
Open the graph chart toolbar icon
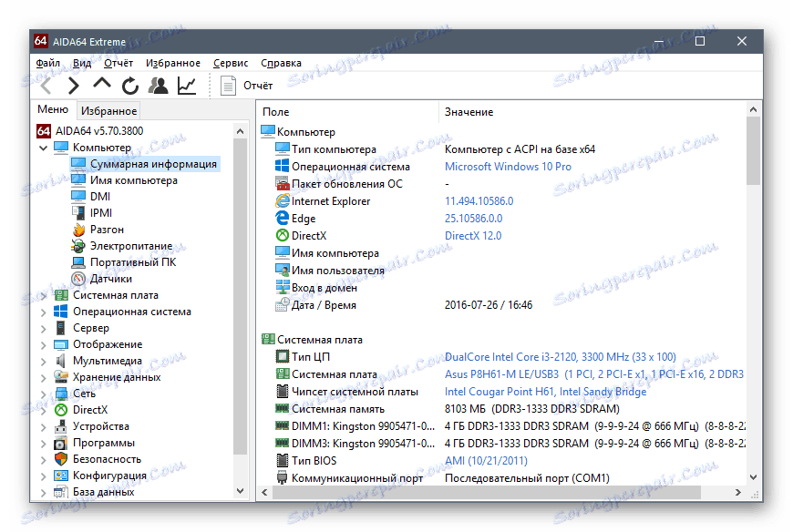click(187, 86)
